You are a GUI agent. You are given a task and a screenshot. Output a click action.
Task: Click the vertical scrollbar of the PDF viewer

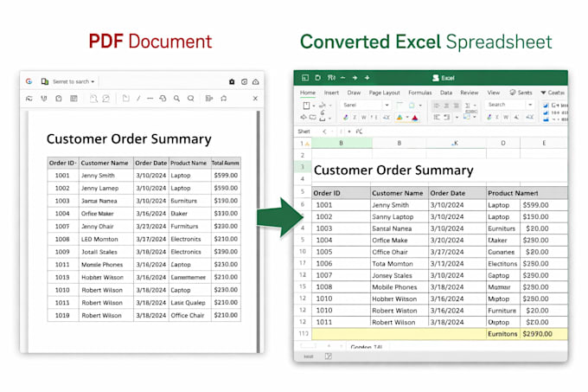click(x=258, y=231)
